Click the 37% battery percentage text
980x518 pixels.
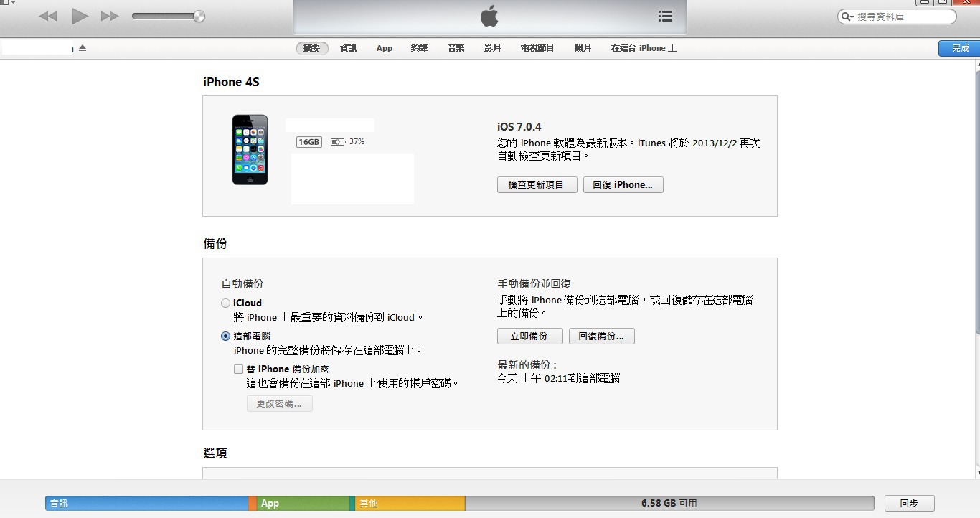coord(357,142)
